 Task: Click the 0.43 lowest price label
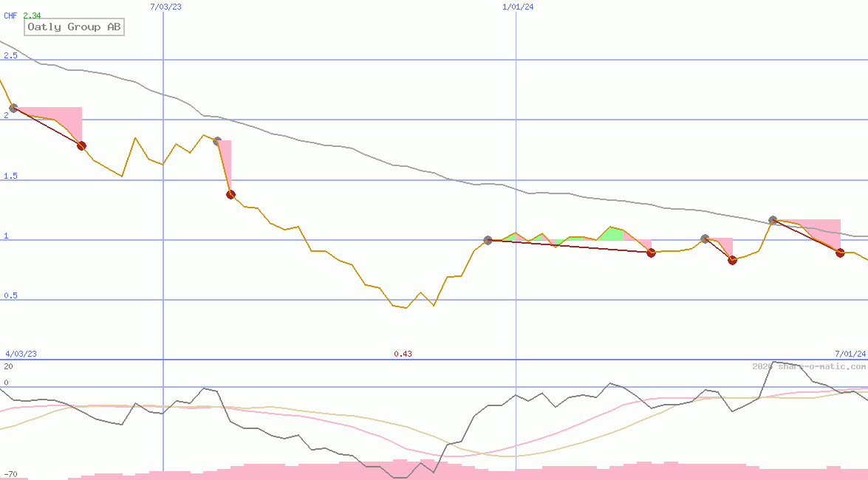(x=403, y=354)
